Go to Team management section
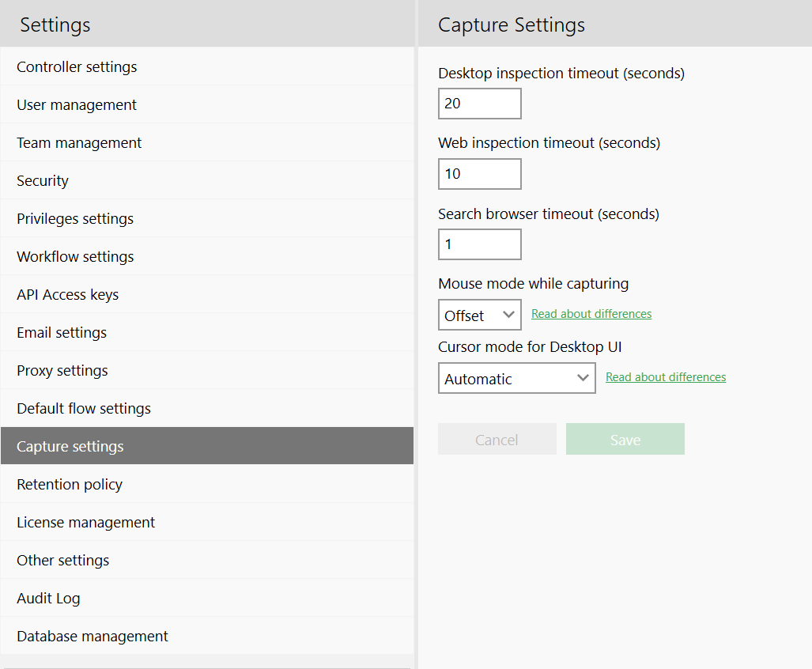The image size is (812, 669). (79, 143)
